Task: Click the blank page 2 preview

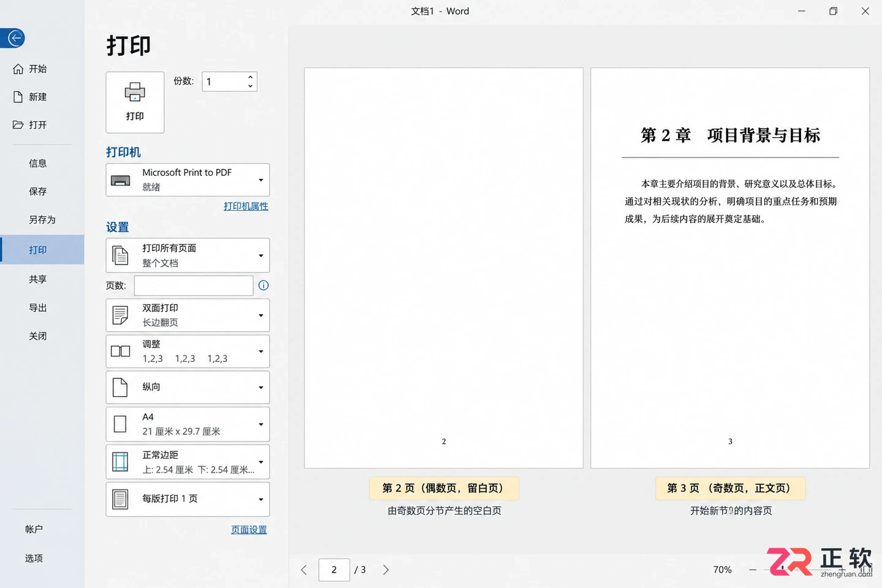Action: tap(444, 268)
